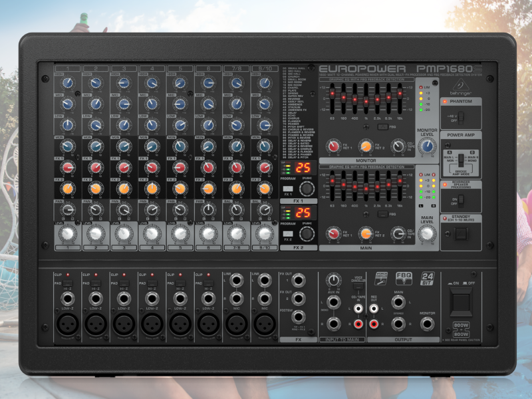Viewport: 532px width, 399px height.
Task: Click the channel 4 MON send knob
Action: click(152, 146)
